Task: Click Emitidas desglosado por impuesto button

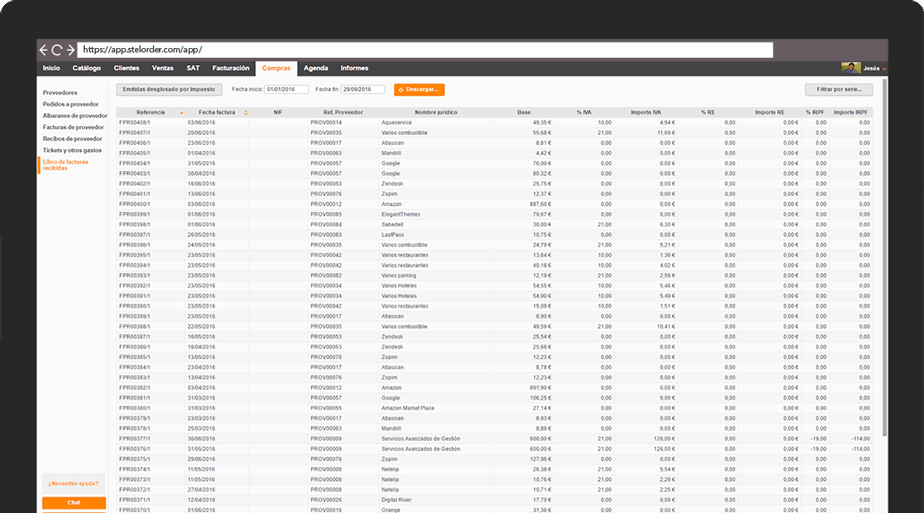Action: coord(169,90)
